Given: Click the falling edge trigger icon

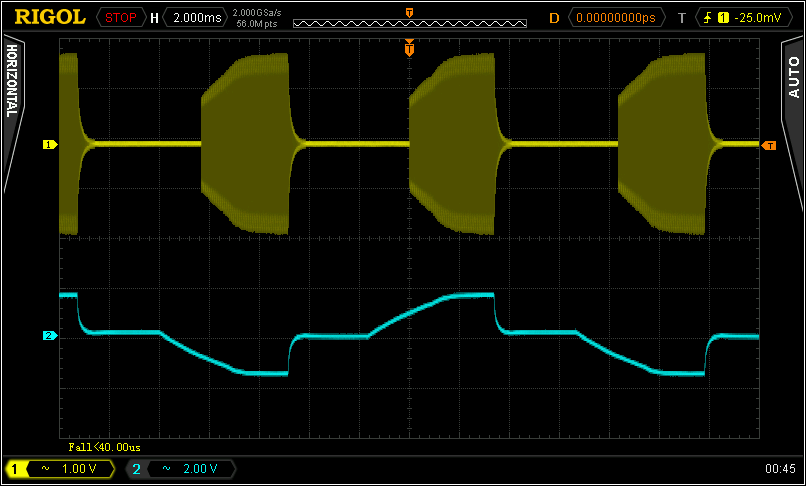Looking at the screenshot, I should pyautogui.click(x=708, y=18).
